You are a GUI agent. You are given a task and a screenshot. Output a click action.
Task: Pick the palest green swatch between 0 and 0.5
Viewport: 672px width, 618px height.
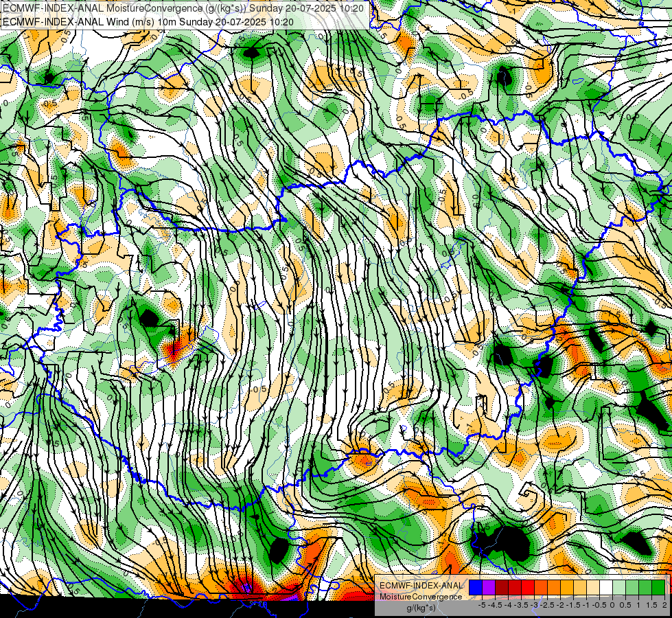coord(619,588)
